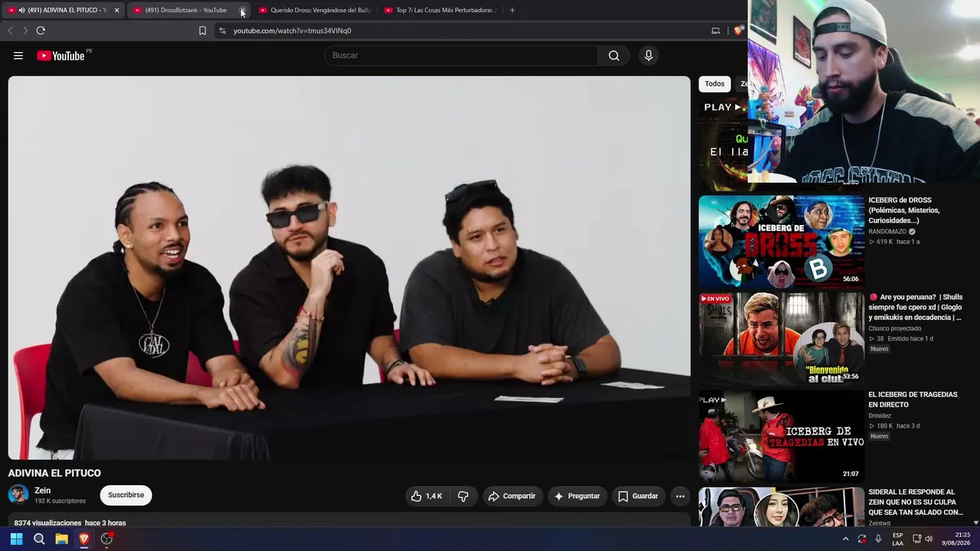Save the video with Guardar
980x551 pixels.
tap(638, 496)
